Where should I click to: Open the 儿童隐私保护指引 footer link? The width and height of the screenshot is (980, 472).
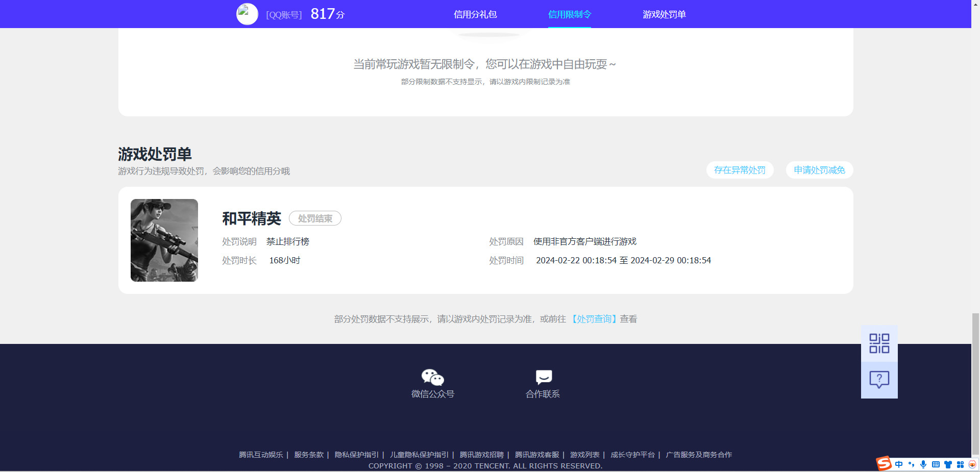coord(419,455)
